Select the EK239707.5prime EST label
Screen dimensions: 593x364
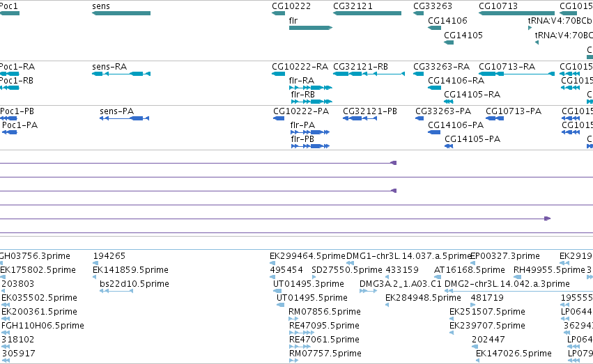487,326
